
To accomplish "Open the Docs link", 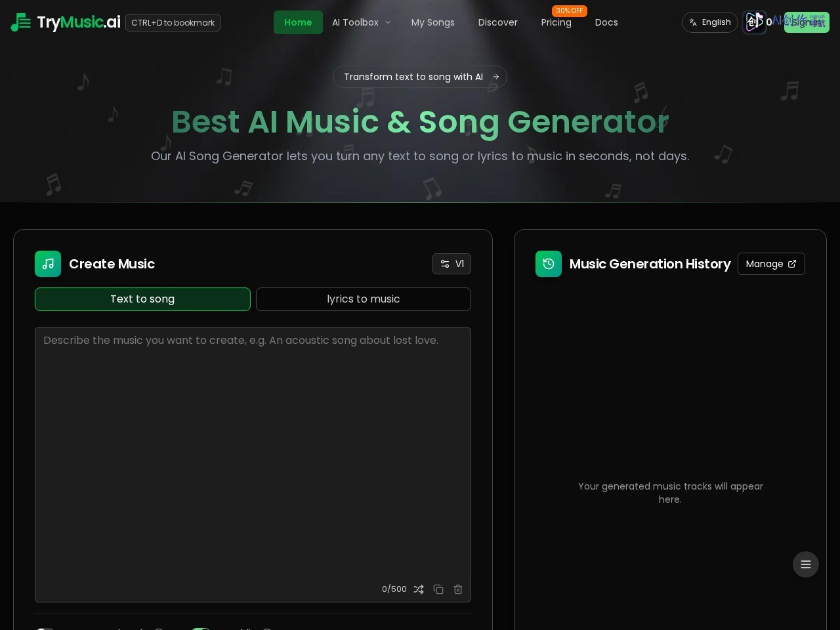I will [606, 22].
